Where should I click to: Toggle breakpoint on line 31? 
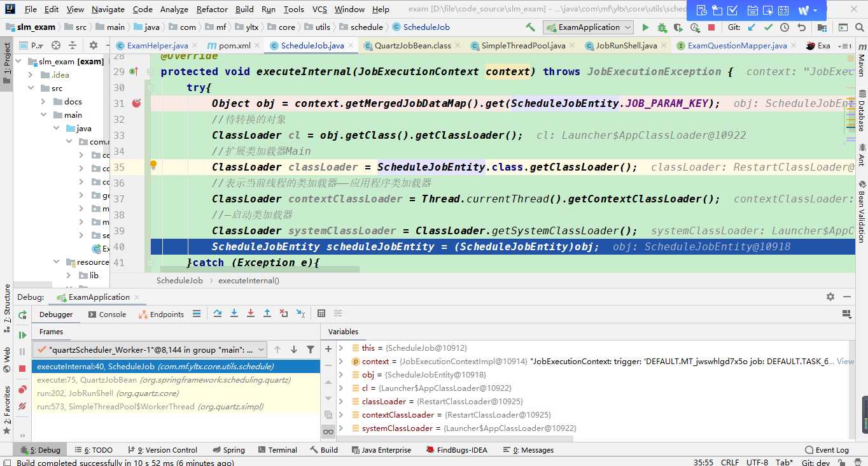pyautogui.click(x=136, y=103)
